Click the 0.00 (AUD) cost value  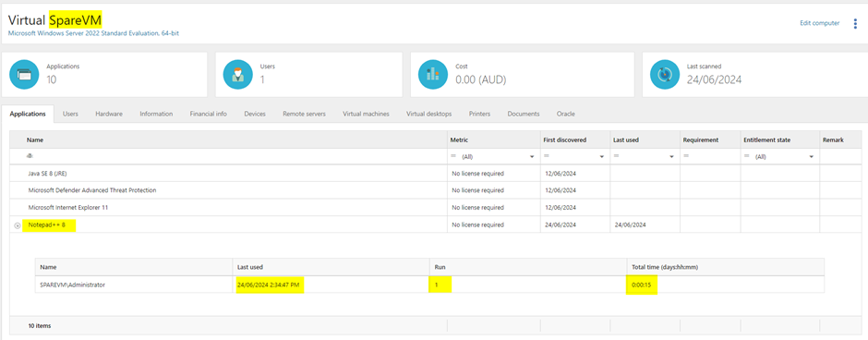(x=480, y=79)
